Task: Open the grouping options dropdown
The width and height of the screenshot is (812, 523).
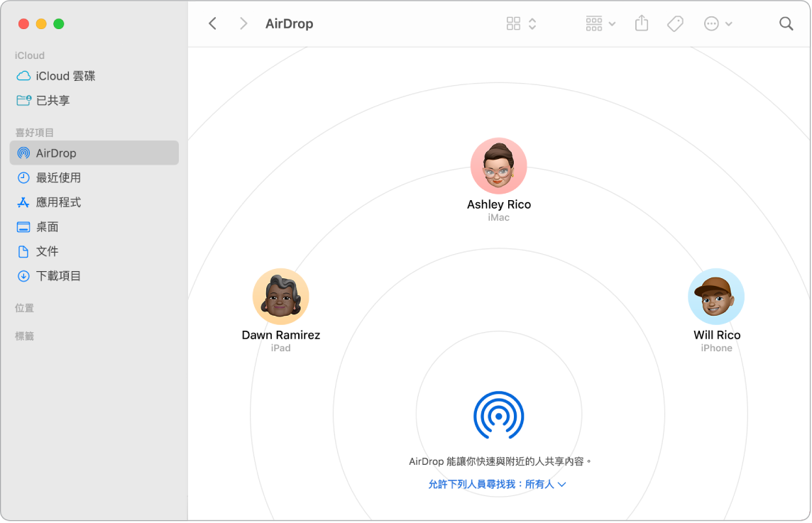Action: (x=600, y=23)
